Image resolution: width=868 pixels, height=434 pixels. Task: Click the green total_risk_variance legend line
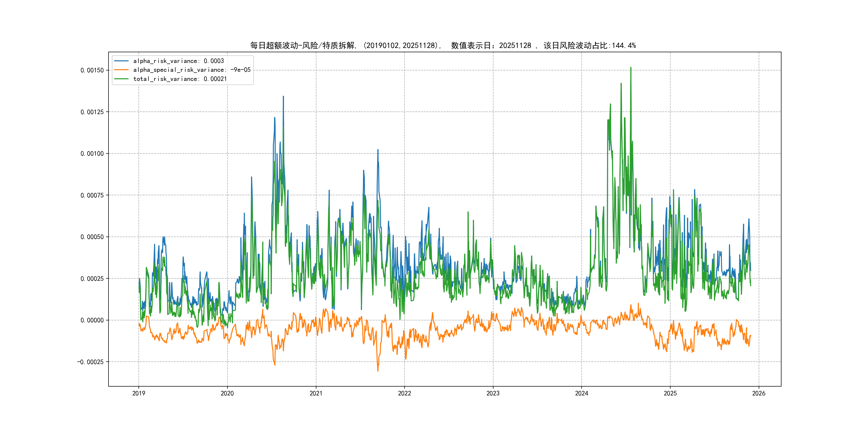tap(121, 79)
